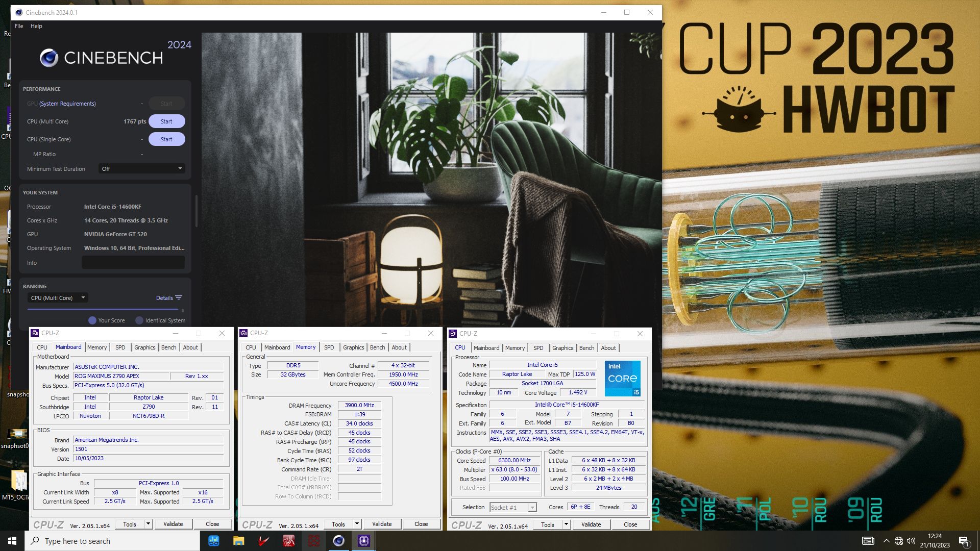980x551 pixels.
Task: Open About tab in right CPU-Z window
Action: point(608,348)
